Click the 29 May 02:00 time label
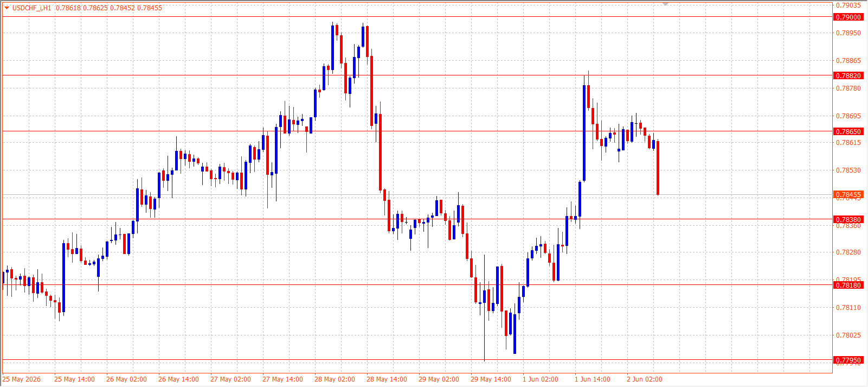The image size is (868, 387). click(439, 379)
